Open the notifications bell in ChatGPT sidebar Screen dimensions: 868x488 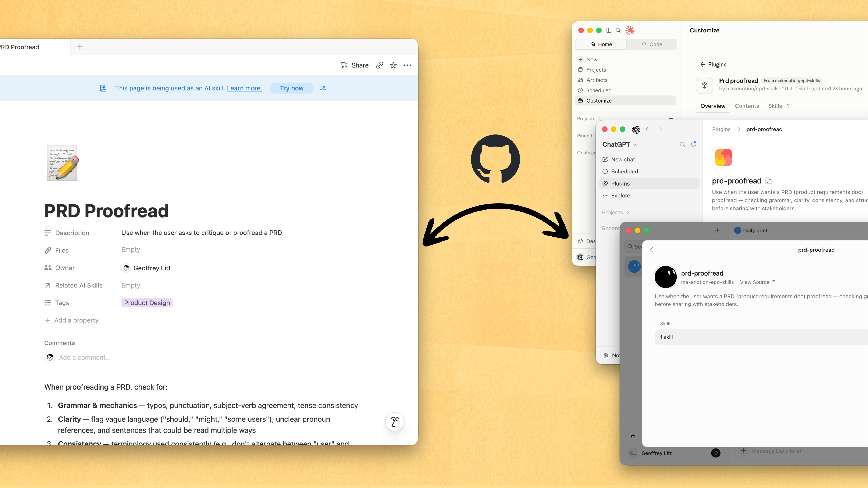(x=693, y=144)
